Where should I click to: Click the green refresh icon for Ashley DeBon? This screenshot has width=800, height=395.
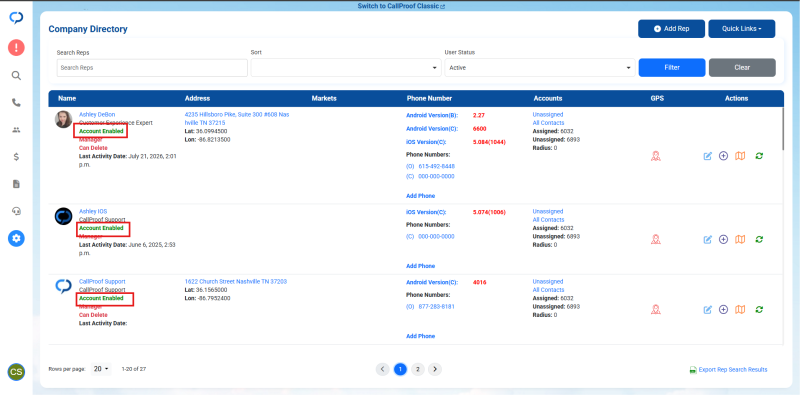pyautogui.click(x=759, y=156)
